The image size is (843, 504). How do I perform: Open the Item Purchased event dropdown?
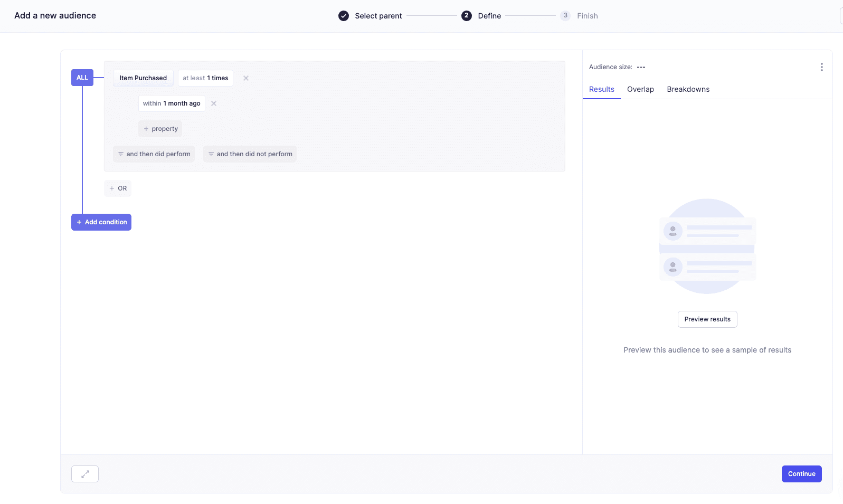143,78
